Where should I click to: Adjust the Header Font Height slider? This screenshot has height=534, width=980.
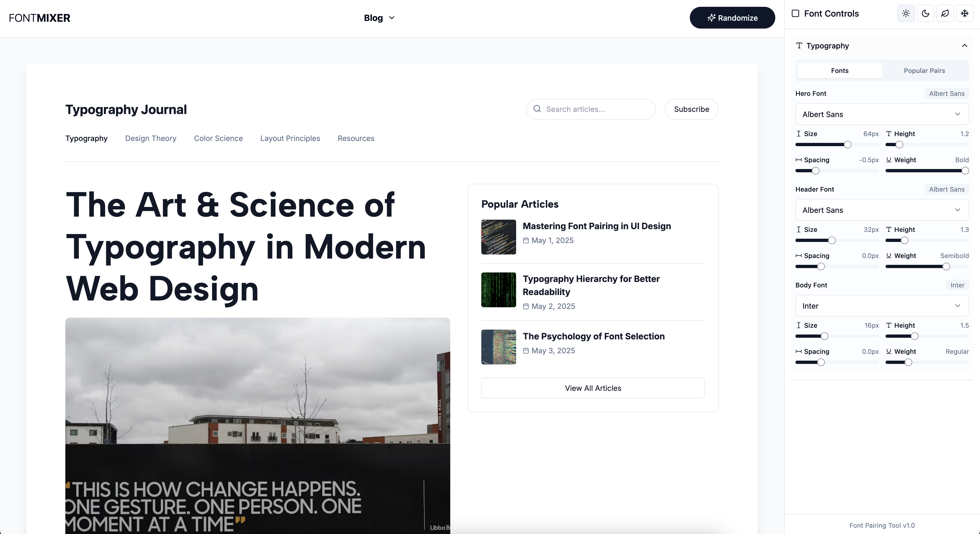coord(927,240)
